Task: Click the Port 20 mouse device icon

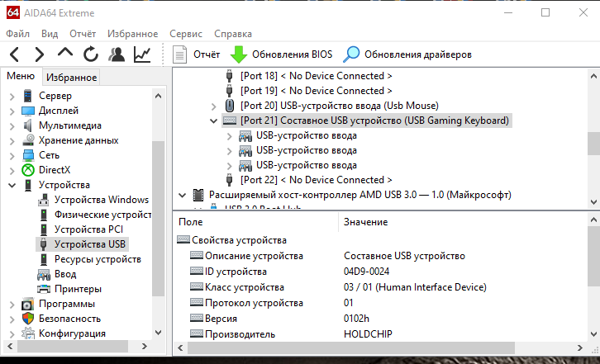Action: coord(229,106)
